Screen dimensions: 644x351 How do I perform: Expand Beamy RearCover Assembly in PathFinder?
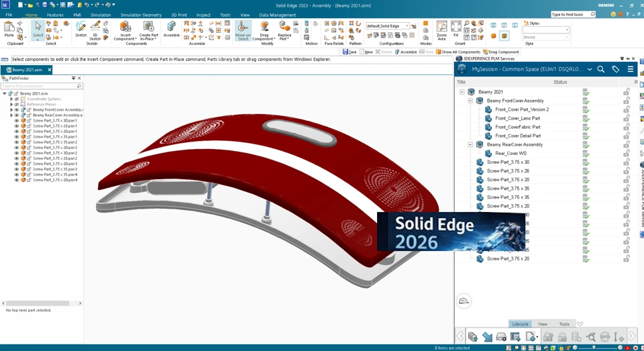coord(11,115)
